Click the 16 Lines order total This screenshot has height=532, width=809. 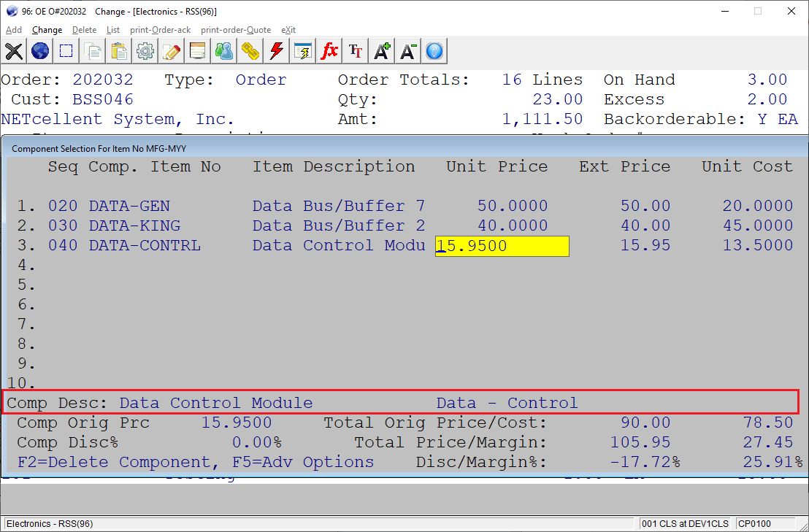542,80
